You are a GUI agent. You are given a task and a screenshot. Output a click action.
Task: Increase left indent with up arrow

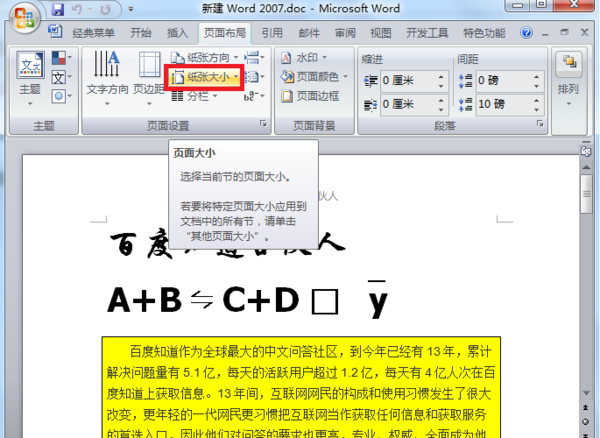click(x=441, y=77)
